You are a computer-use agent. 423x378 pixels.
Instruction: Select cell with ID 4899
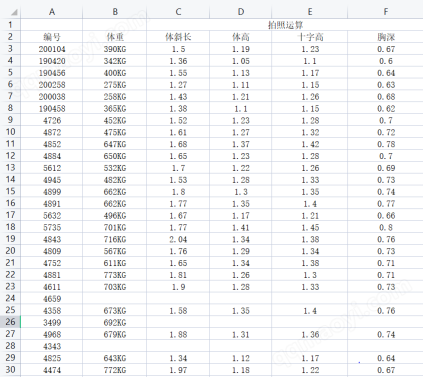[x=52, y=192]
